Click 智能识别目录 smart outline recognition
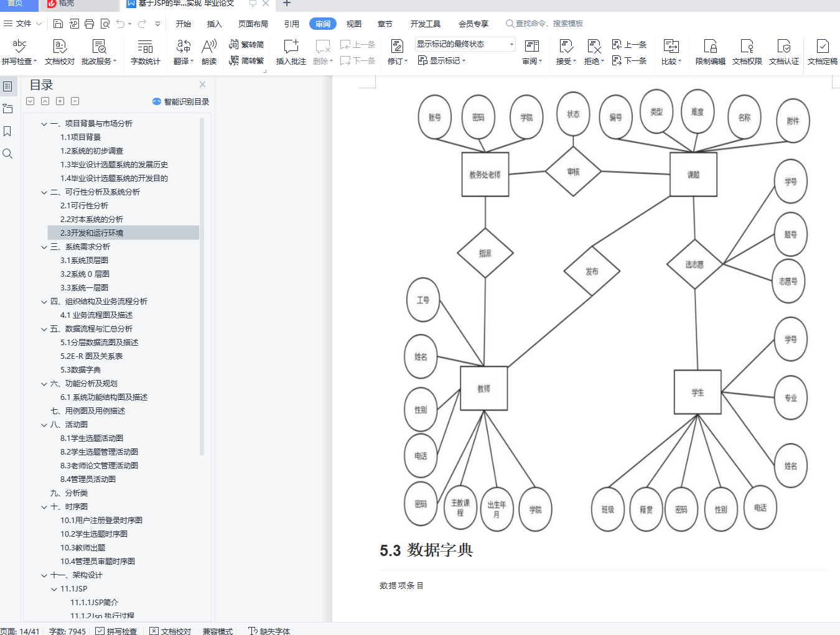This screenshot has height=635, width=840. pos(180,101)
